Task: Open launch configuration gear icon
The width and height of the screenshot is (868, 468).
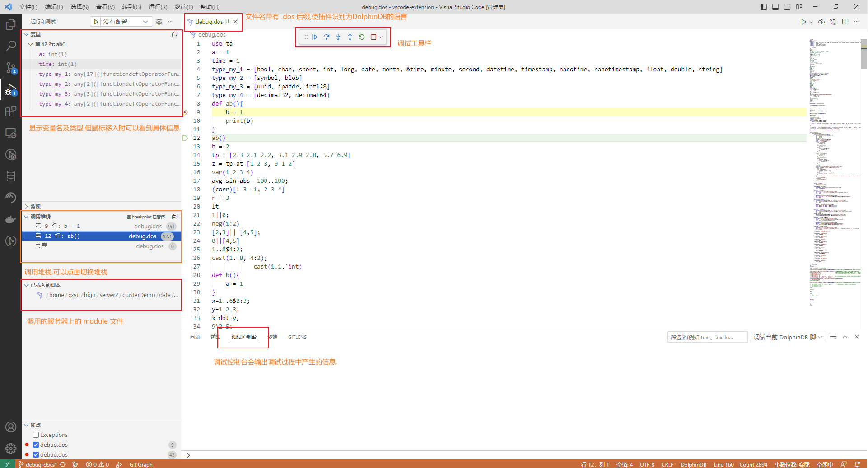Action: 159,22
